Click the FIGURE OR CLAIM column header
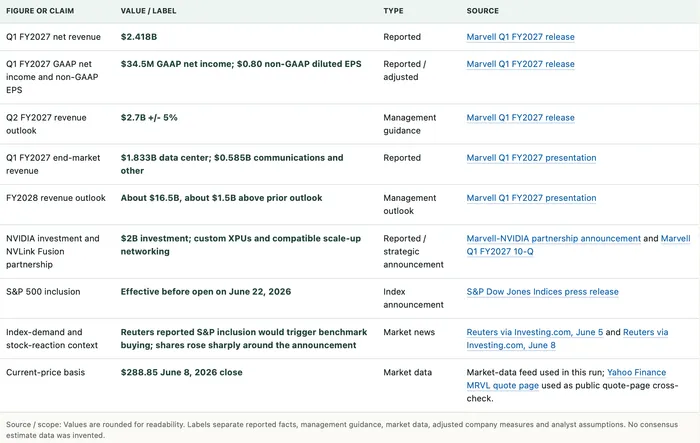Image resolution: width=700 pixels, height=443 pixels. (x=40, y=11)
